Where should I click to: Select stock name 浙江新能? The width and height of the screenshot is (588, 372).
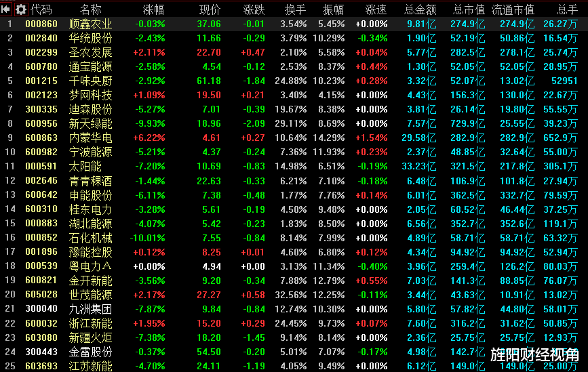91,323
